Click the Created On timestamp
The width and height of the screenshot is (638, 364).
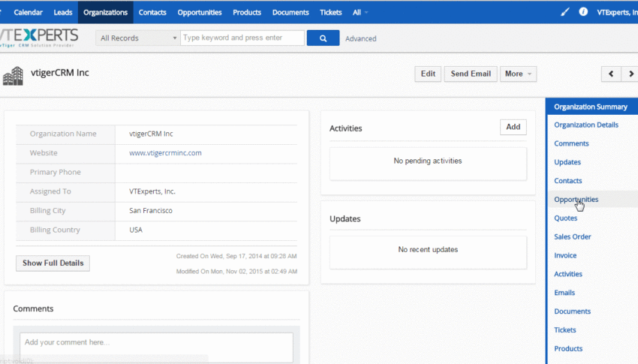tap(236, 256)
